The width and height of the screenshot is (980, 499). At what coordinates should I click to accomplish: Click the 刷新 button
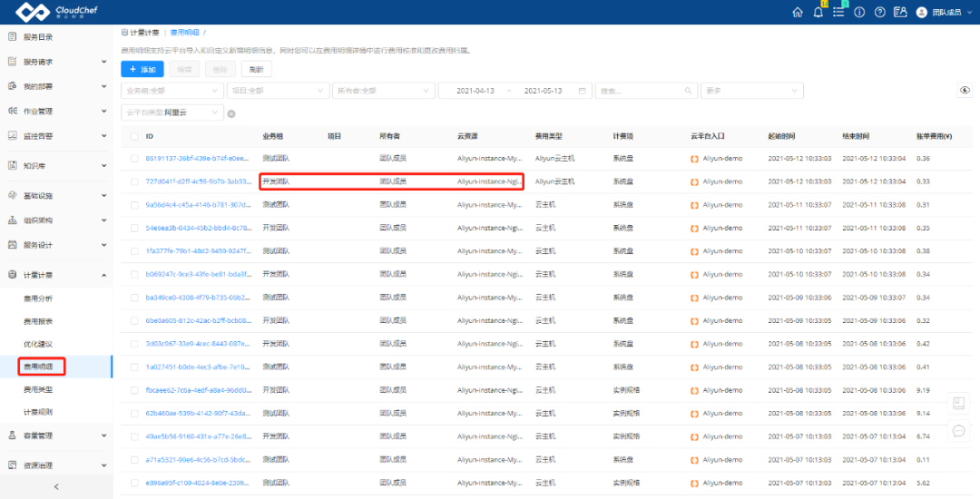[256, 69]
